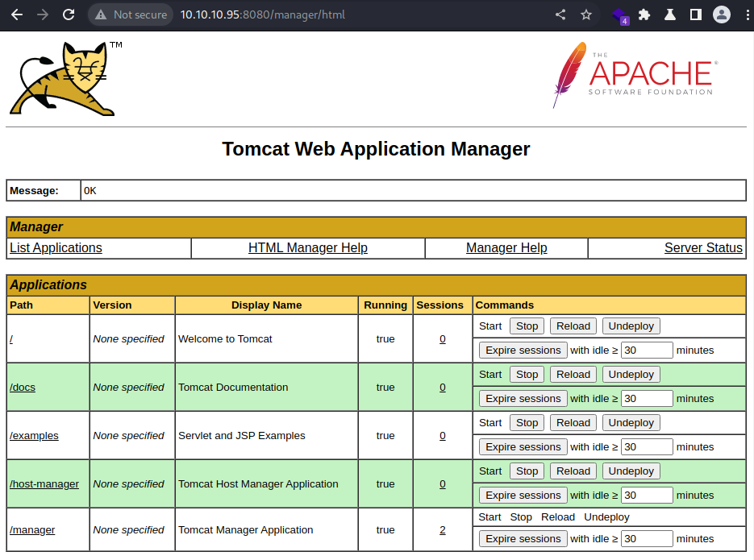The image size is (754, 560).
Task: Open the Extensions puzzle-piece menu
Action: pos(644,15)
